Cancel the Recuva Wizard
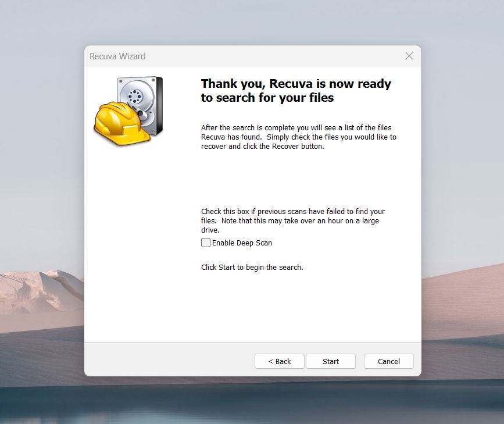 pyautogui.click(x=388, y=361)
